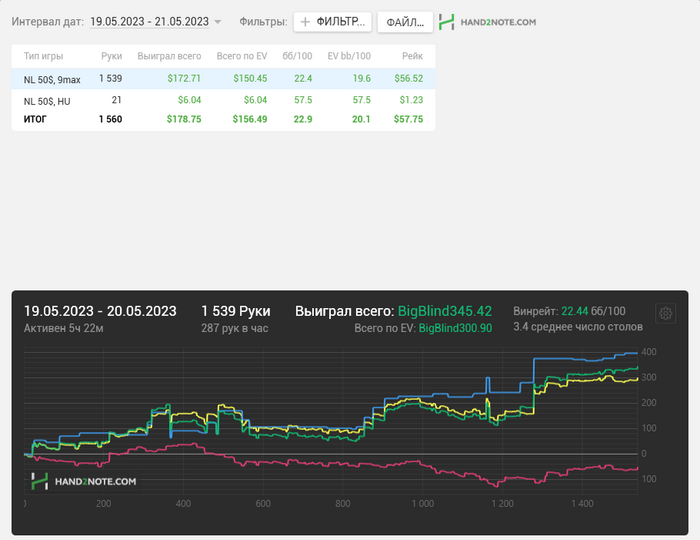Open the ФАЙЛ button
The image size is (700, 540).
[x=405, y=22]
